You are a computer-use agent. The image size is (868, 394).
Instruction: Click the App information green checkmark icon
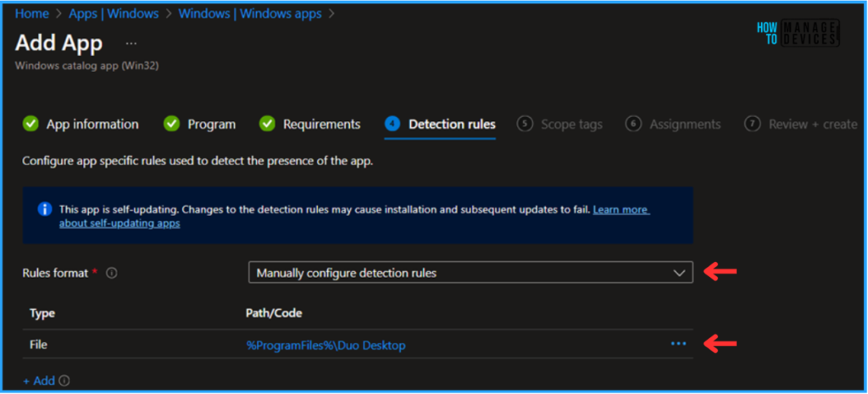click(x=31, y=124)
